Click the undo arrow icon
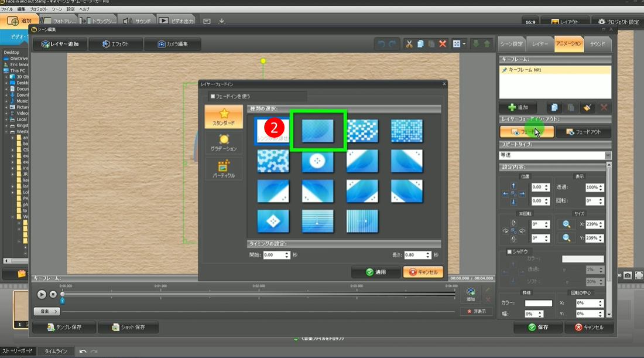 [x=382, y=44]
